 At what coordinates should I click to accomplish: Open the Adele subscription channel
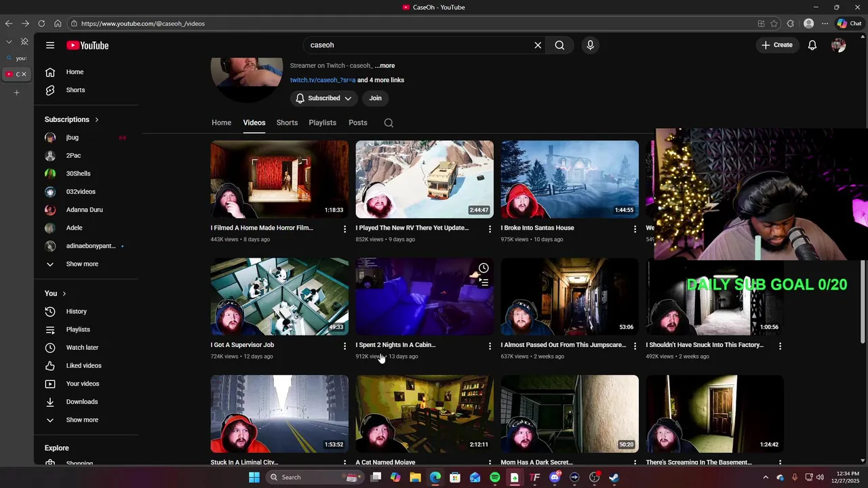(x=75, y=228)
